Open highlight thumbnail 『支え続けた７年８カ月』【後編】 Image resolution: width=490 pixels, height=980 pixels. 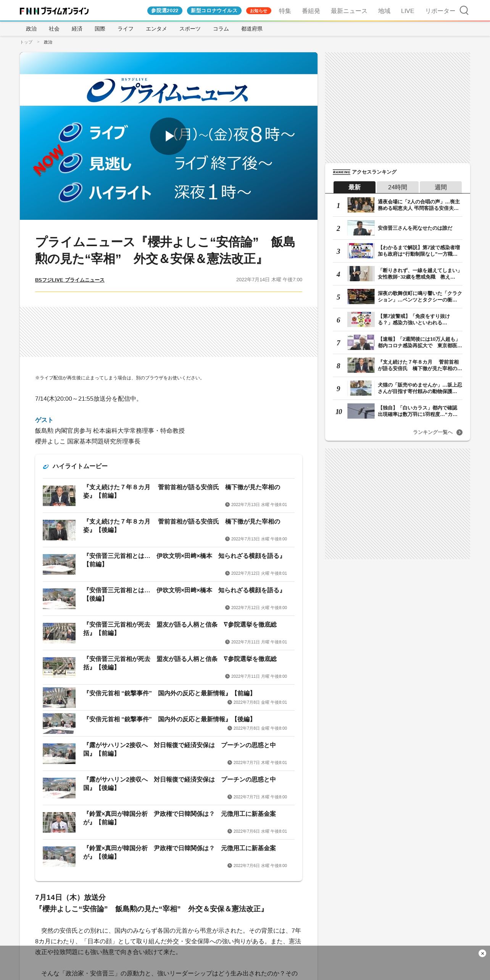59,530
